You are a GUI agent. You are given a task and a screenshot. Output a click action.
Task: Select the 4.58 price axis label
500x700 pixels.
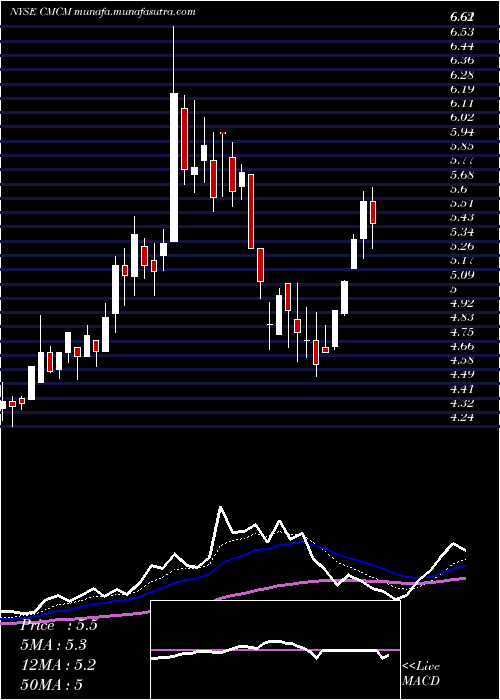coord(462,360)
